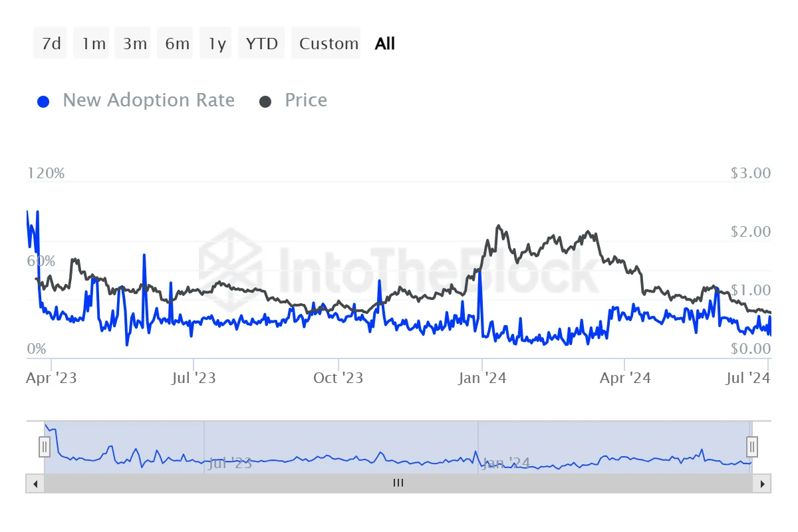This screenshot has width=798, height=532.
Task: Click the dark Price legend dot
Action: click(x=265, y=102)
